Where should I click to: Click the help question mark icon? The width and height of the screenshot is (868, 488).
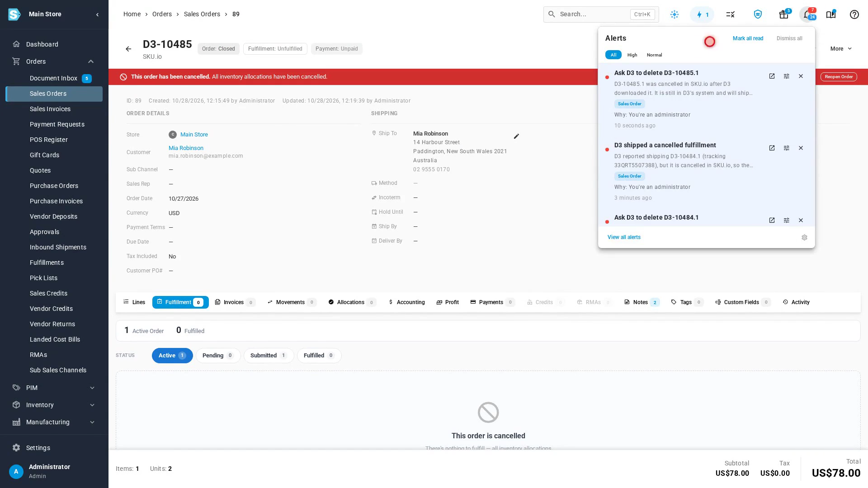coord(854,14)
